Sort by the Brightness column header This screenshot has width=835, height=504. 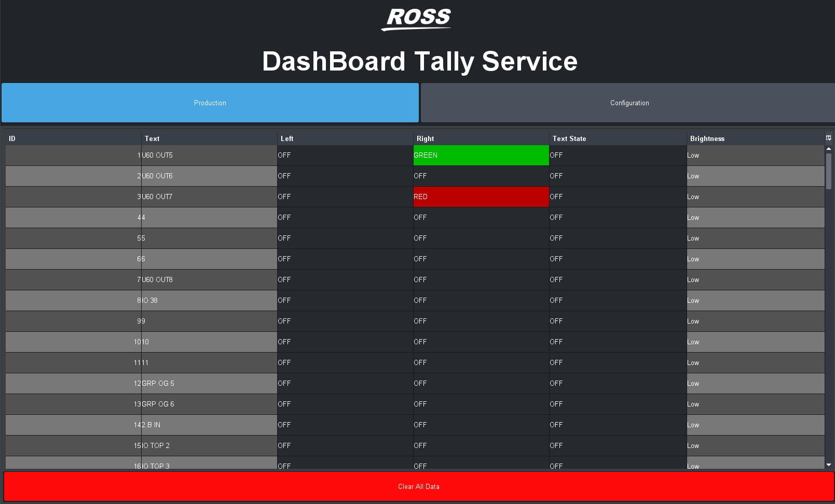tap(756, 138)
